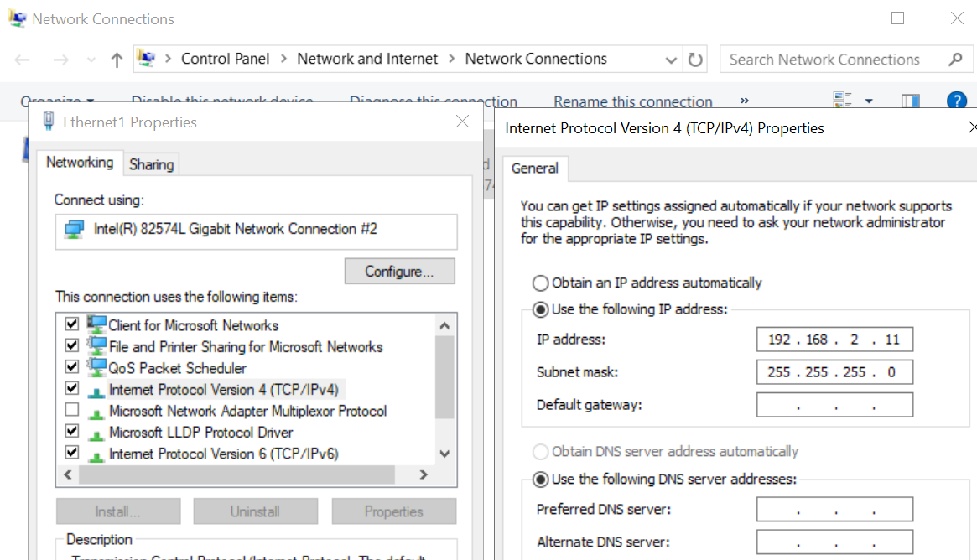Click the Client for Microsoft Networks icon
This screenshot has width=977, height=560.
click(x=96, y=324)
